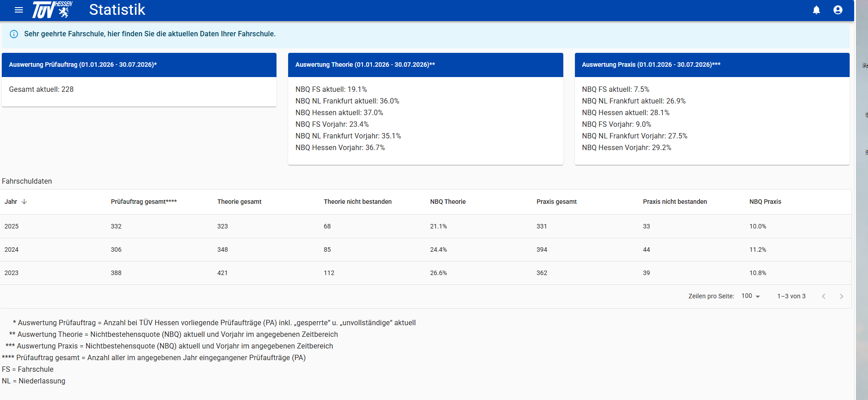Sort by NBQ Theorie column header

click(x=448, y=202)
